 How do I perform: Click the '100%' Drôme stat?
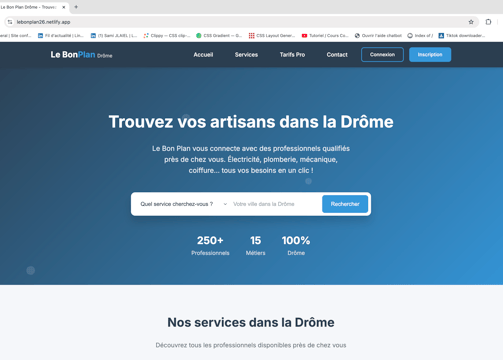pyautogui.click(x=296, y=245)
